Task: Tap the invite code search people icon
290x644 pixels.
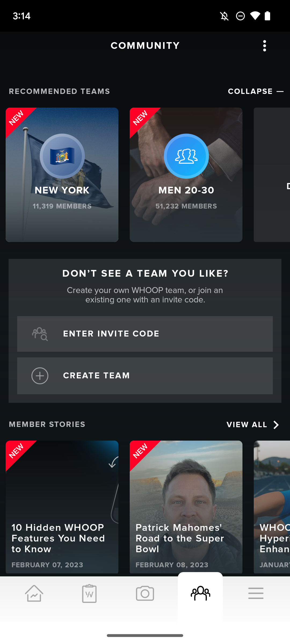Action: point(40,334)
